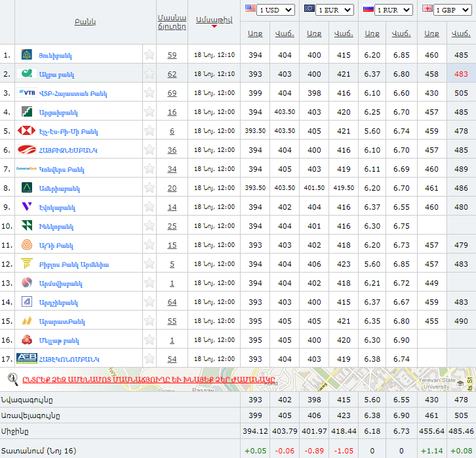476x458 pixels.
Task: Click the Ardshinbank logo in row 14
Action: [27, 302]
